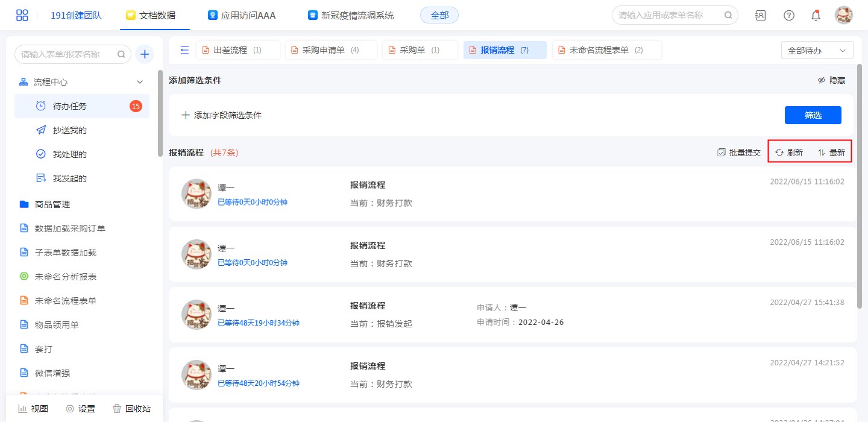Screen dimensions: 868x422
Task: Collapse the 流程中心 section
Action: click(140, 82)
